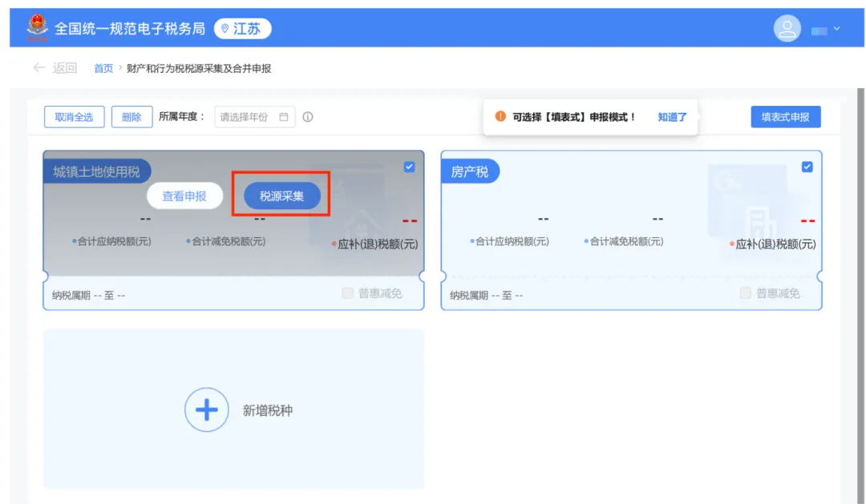The width and height of the screenshot is (866, 504).
Task: Click the info icon next to 所属年度
Action: [308, 116]
